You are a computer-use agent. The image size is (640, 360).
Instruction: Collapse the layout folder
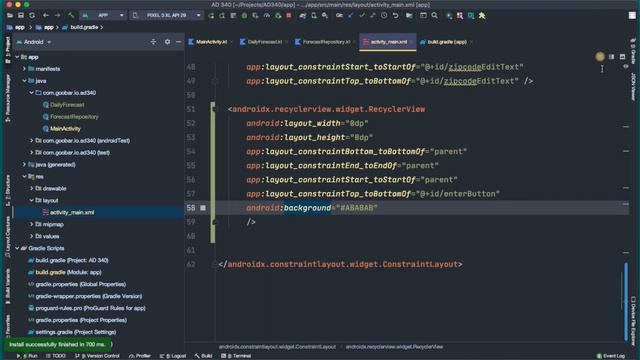pyautogui.click(x=32, y=200)
